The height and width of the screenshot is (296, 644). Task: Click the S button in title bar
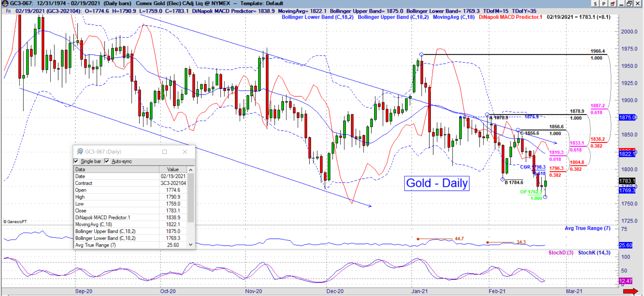coord(596,3)
